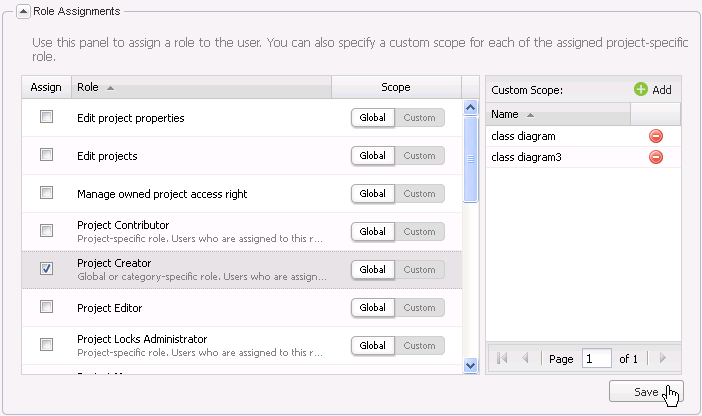Screen dimensions: 702x416
Task: Uncheck the Project Creator role
Action: tap(46, 269)
